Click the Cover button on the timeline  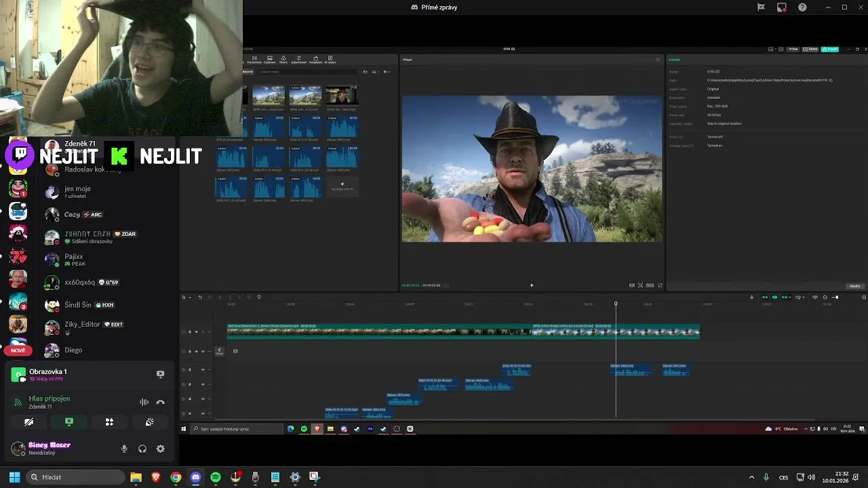pyautogui.click(x=219, y=351)
